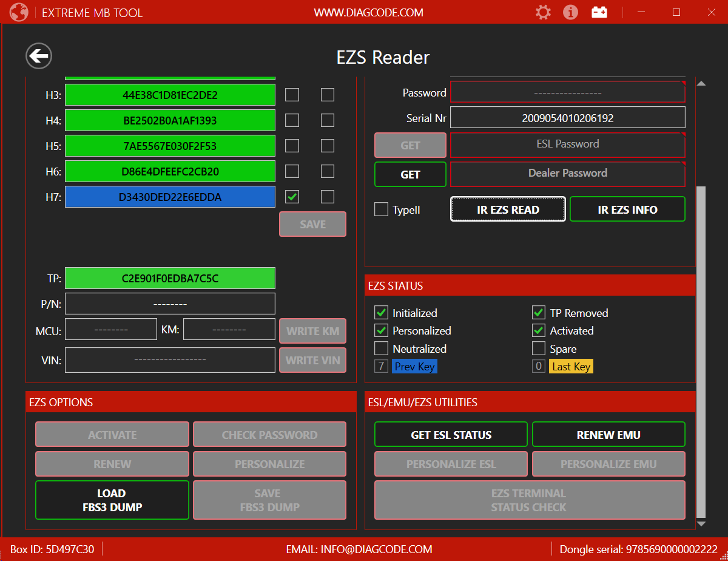Screen dimensions: 728x561
Task: Click the IR EZS INFO button
Action: (x=627, y=209)
